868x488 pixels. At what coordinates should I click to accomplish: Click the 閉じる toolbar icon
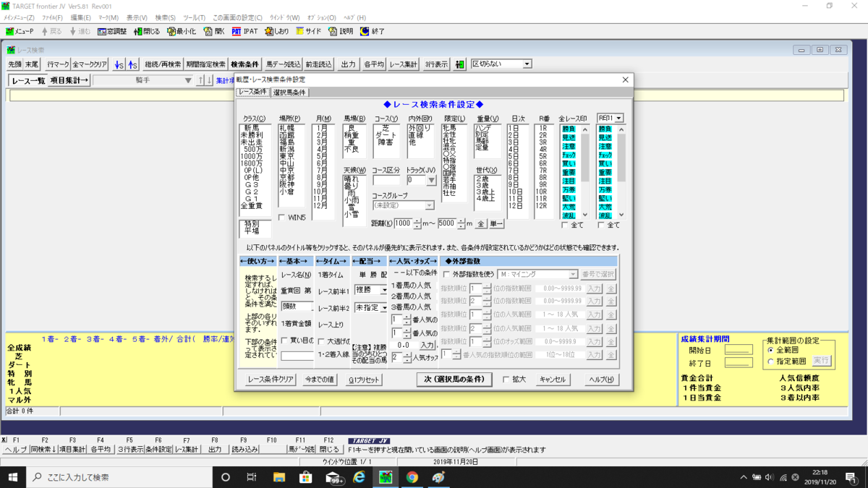coord(146,31)
